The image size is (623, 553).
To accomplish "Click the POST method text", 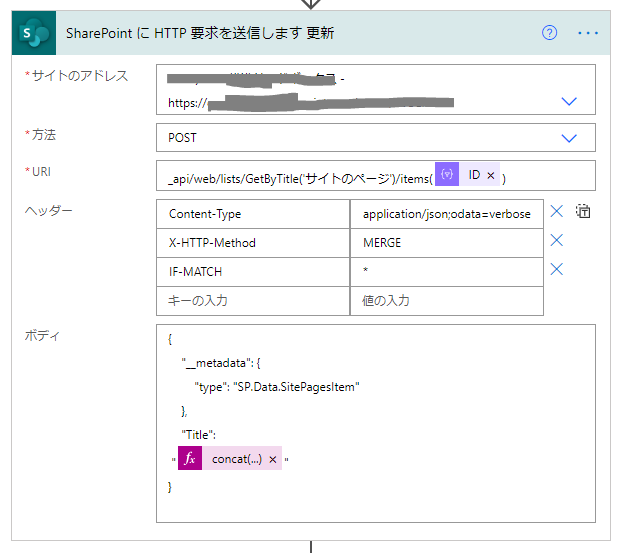I will tap(182, 137).
